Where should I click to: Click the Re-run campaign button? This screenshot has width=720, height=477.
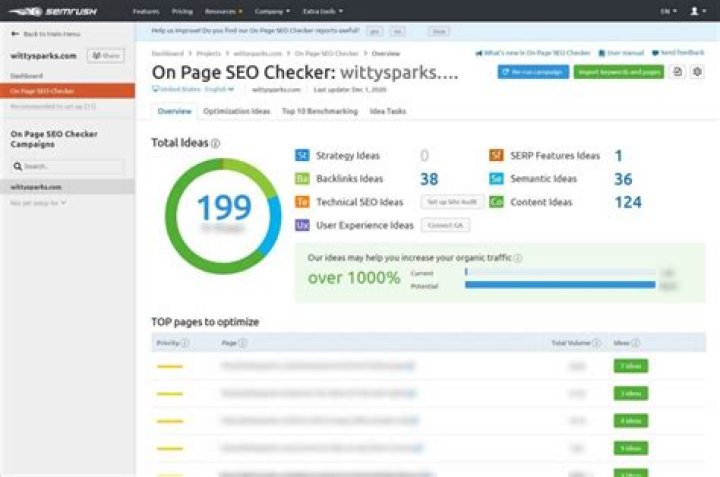(x=533, y=72)
